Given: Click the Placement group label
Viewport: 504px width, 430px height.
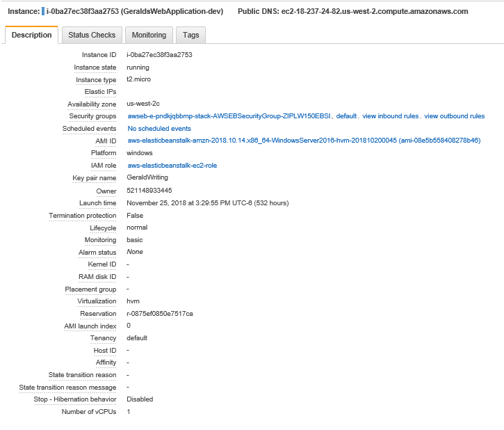Looking at the screenshot, I should 90,289.
